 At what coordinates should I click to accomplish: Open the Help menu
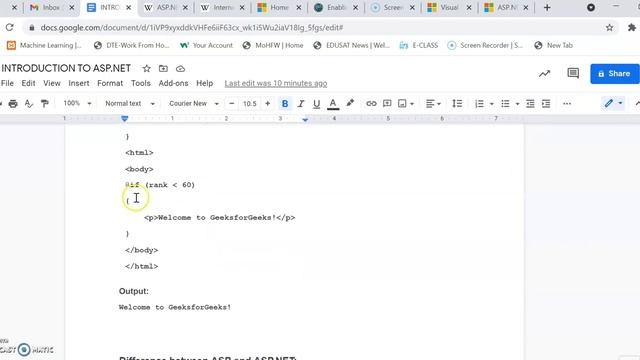(x=204, y=83)
